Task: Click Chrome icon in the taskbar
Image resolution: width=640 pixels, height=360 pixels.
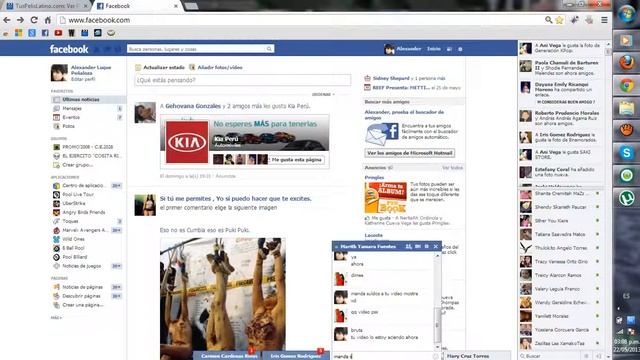Action: click(x=627, y=86)
